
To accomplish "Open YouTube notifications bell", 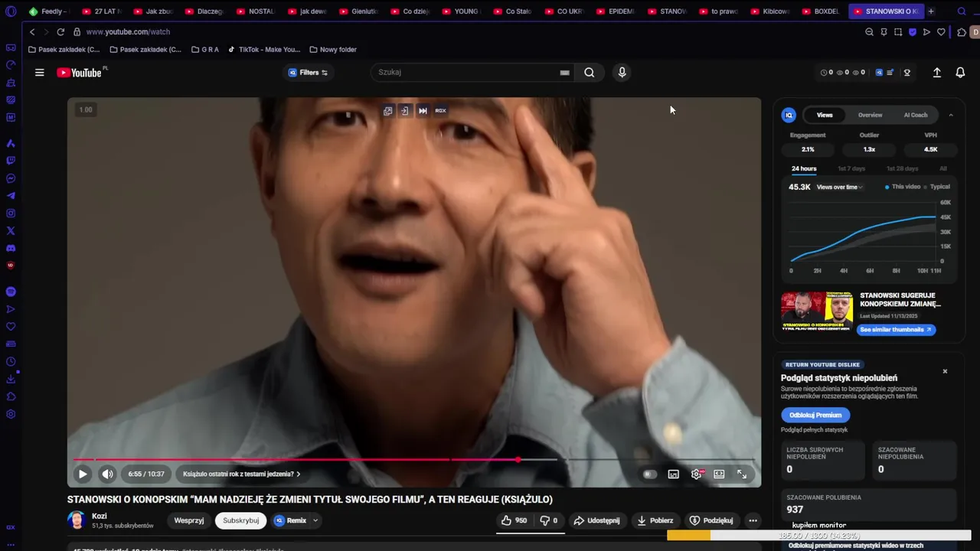I will tap(960, 73).
